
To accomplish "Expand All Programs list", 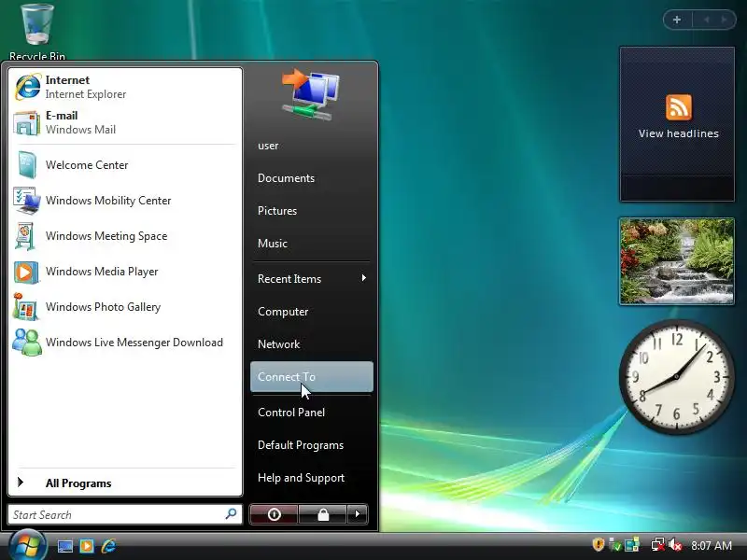I will click(125, 483).
